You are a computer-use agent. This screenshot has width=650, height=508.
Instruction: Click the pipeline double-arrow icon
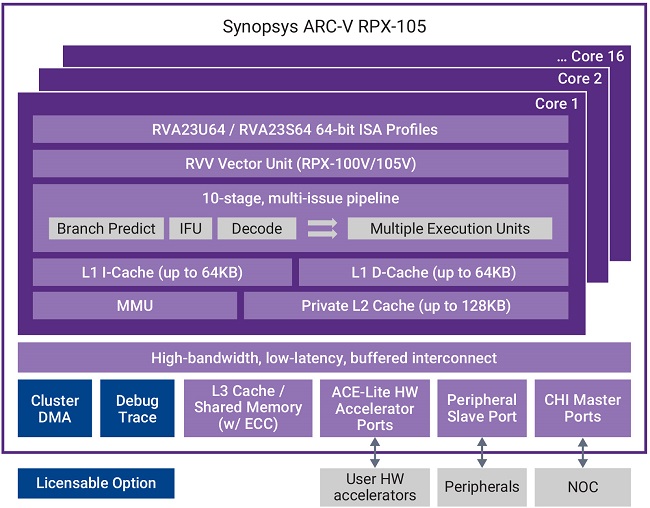tap(322, 229)
